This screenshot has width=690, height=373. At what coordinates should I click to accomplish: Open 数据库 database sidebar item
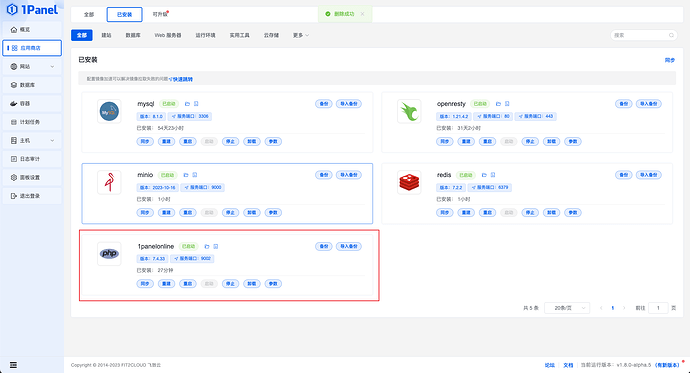click(x=32, y=85)
